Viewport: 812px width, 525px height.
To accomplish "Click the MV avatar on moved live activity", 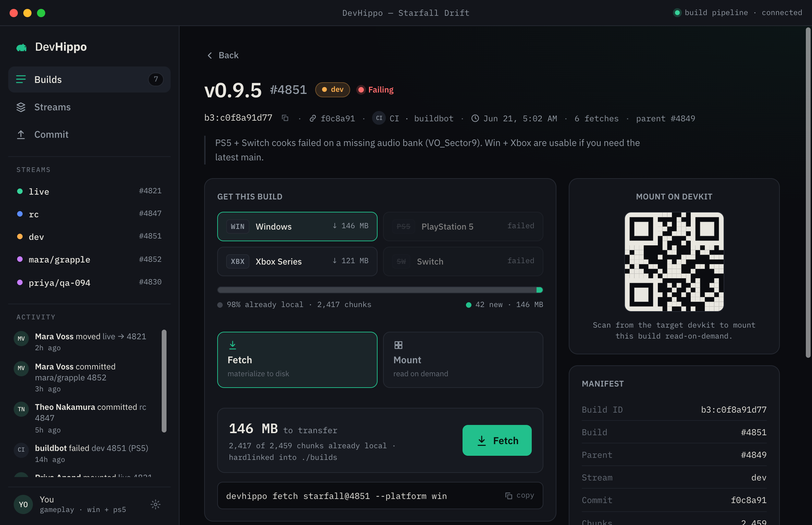I will coord(21,339).
